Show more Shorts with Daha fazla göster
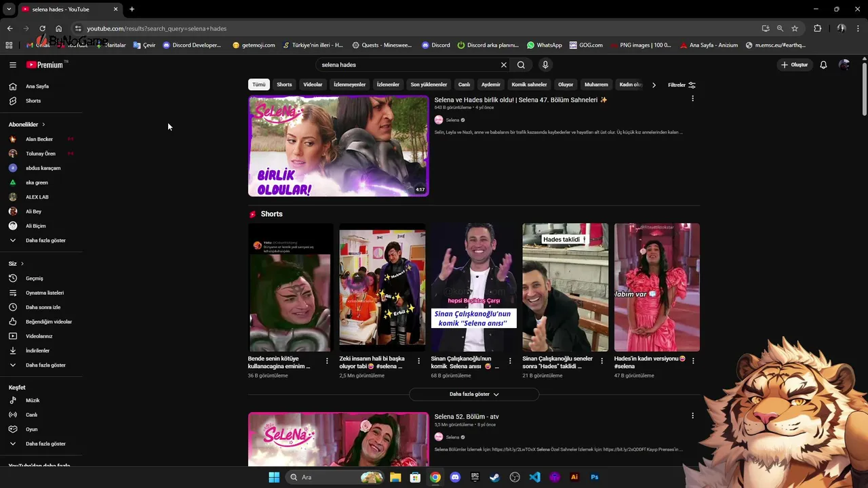868x488 pixels. tap(474, 394)
